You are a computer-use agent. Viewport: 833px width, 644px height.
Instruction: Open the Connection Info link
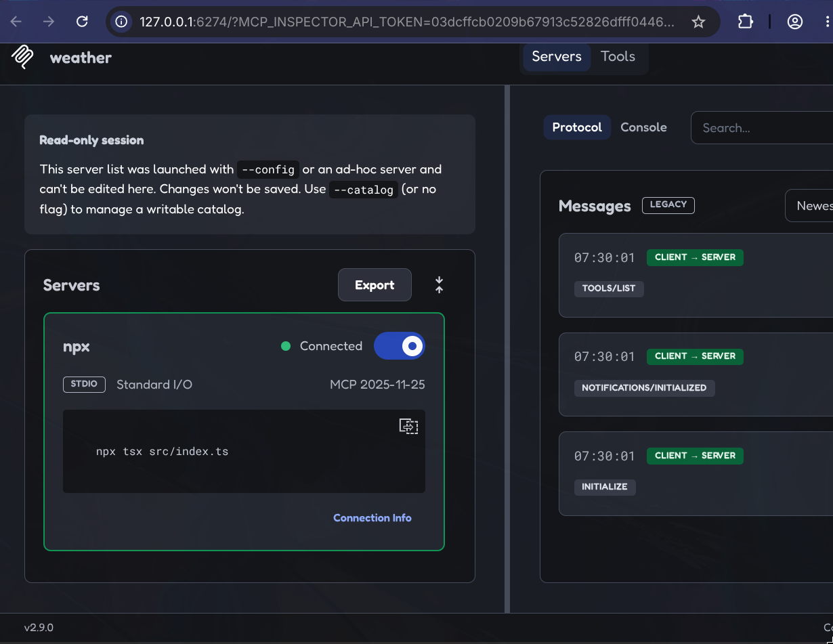coord(372,518)
